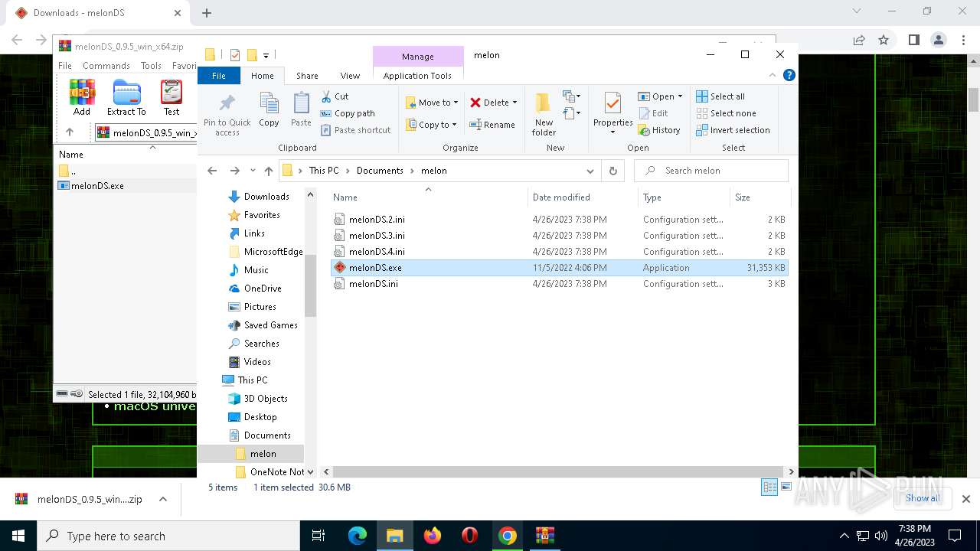The height and width of the screenshot is (551, 980).
Task: Click Paste shortcut in the ribbon
Action: coord(356,130)
